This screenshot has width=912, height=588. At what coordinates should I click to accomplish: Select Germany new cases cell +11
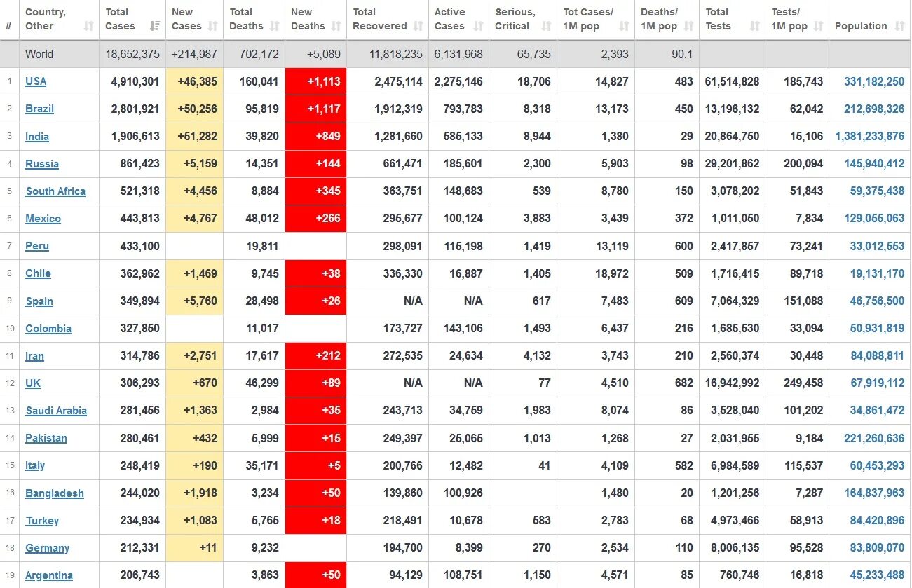click(x=194, y=548)
